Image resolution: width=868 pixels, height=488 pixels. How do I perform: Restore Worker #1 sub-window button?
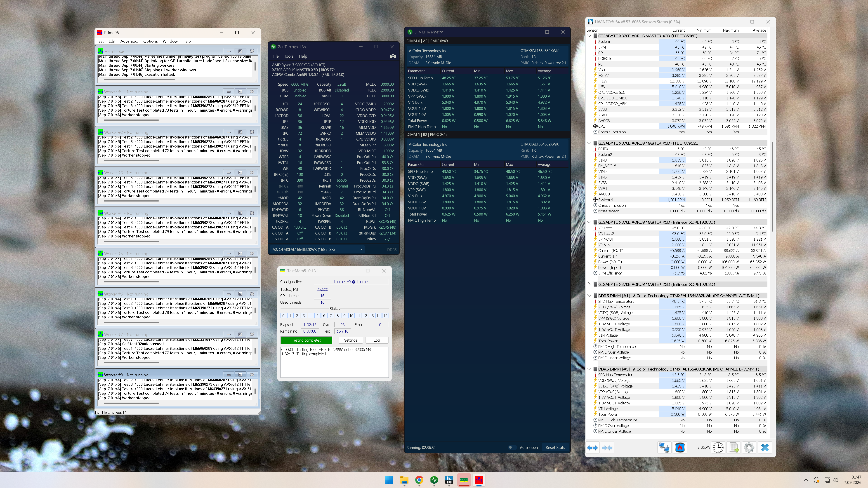click(240, 91)
